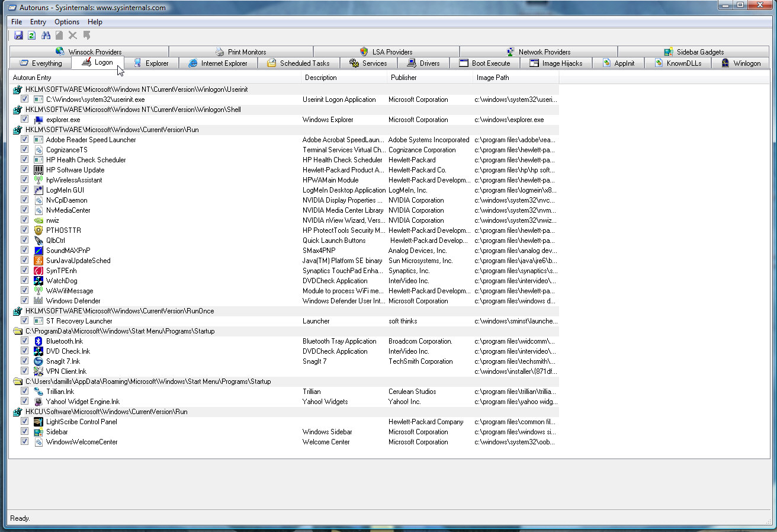This screenshot has width=777, height=532.
Task: Disable the DVD Check.lnk checkbox
Action: [x=24, y=351]
